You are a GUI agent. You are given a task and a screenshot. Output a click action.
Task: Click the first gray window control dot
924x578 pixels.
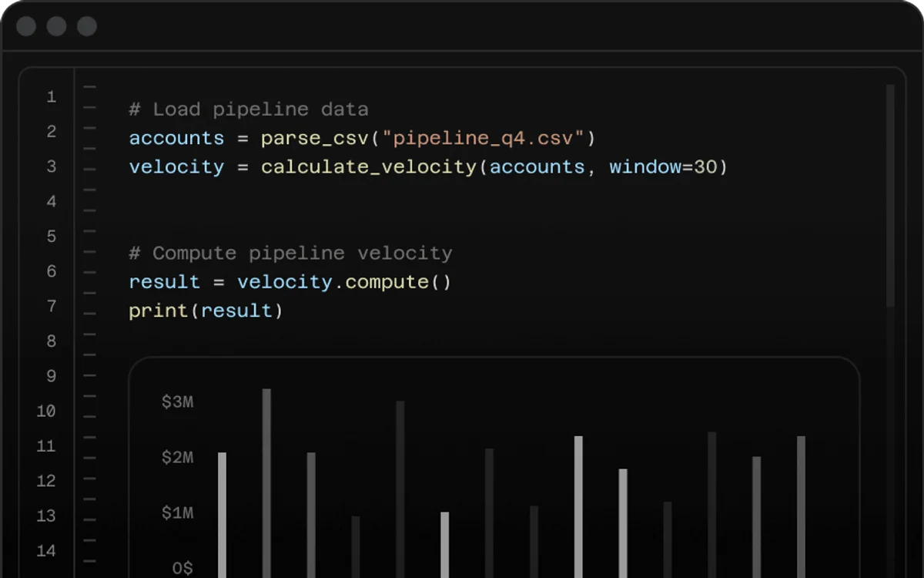[x=26, y=26]
